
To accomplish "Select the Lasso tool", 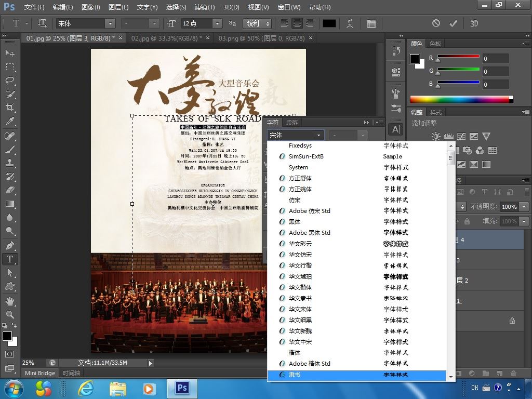I will [x=10, y=81].
